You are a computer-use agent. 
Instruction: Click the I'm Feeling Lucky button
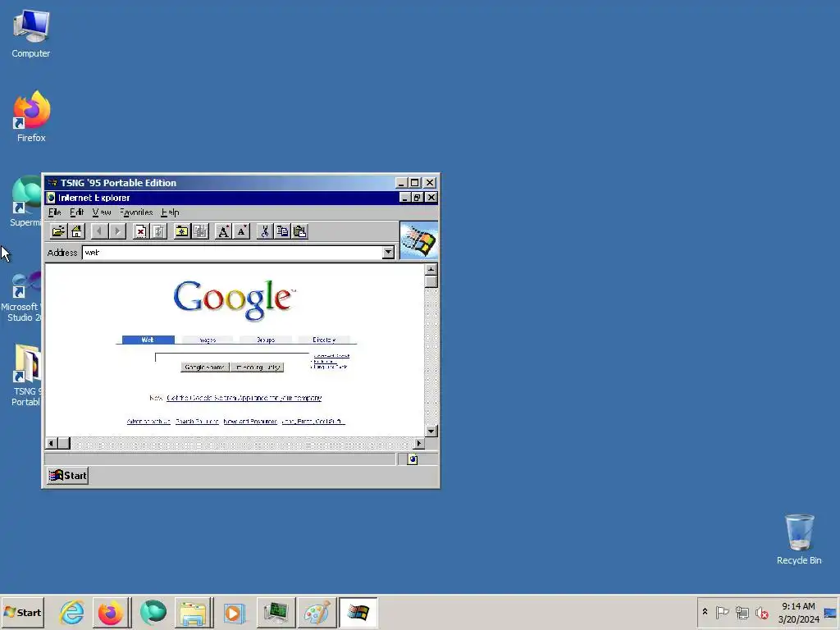pos(257,367)
